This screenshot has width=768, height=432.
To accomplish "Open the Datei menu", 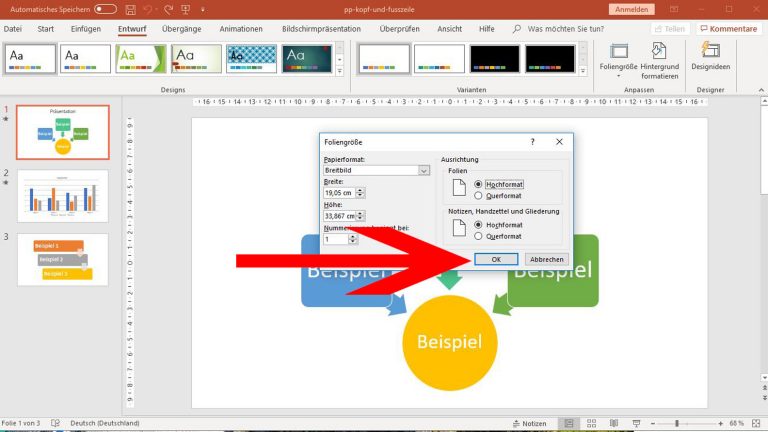I will tap(13, 29).
